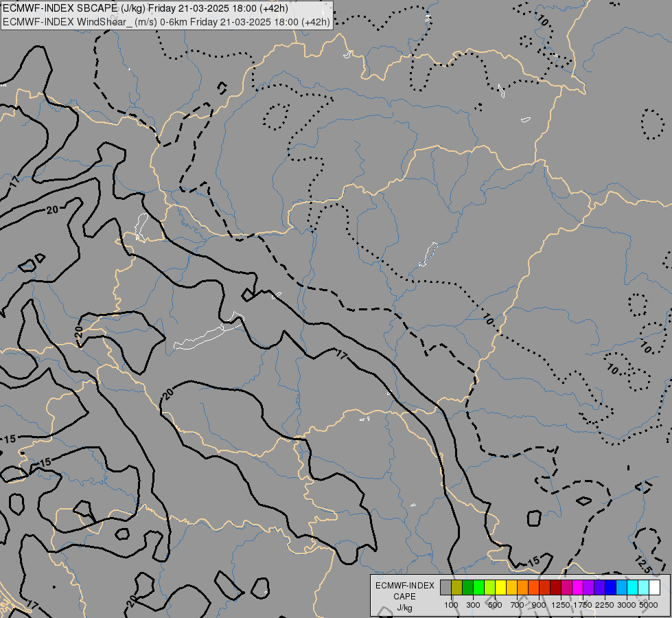Select the bright magenta legend swatch

[578, 588]
